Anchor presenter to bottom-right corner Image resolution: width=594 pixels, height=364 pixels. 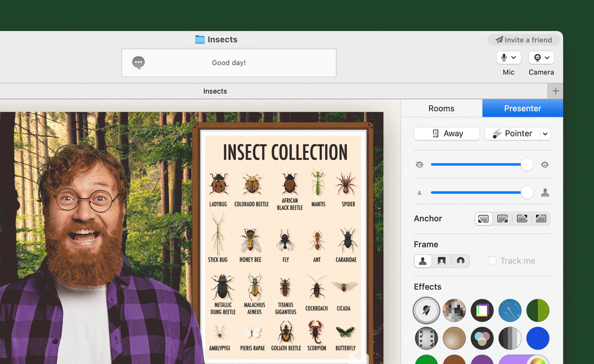(x=503, y=219)
